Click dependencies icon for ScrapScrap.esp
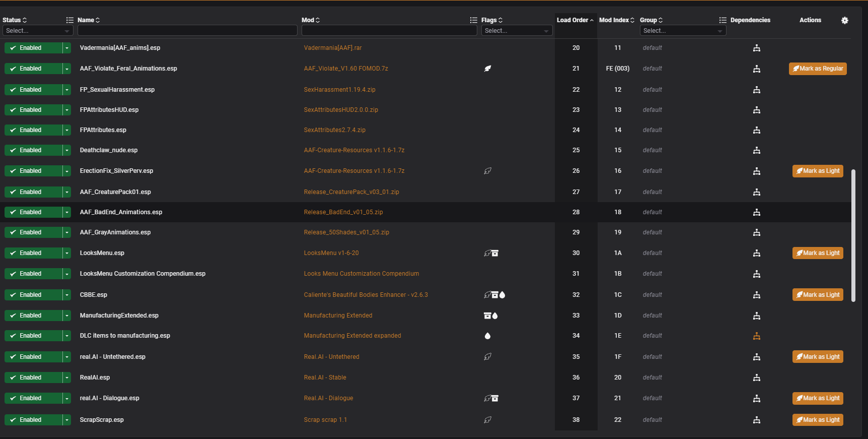The image size is (868, 439). click(x=756, y=420)
